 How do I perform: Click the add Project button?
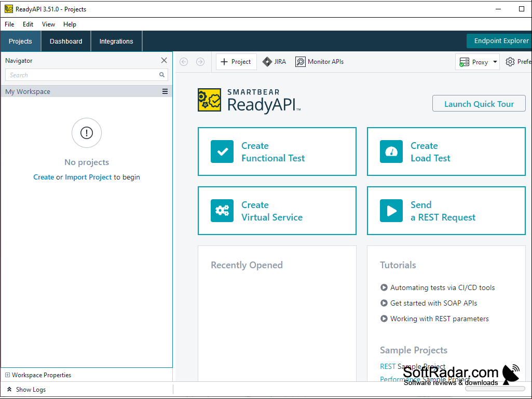point(236,62)
